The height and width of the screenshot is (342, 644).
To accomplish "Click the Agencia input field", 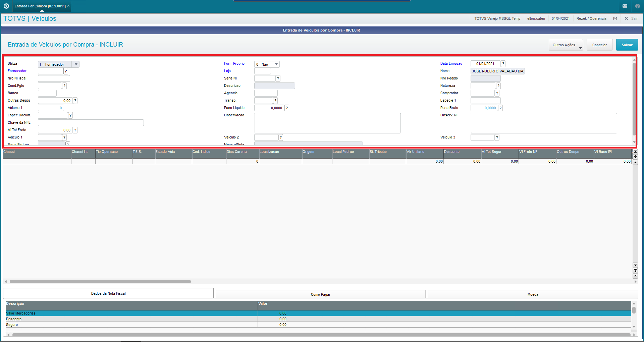I will [266, 93].
